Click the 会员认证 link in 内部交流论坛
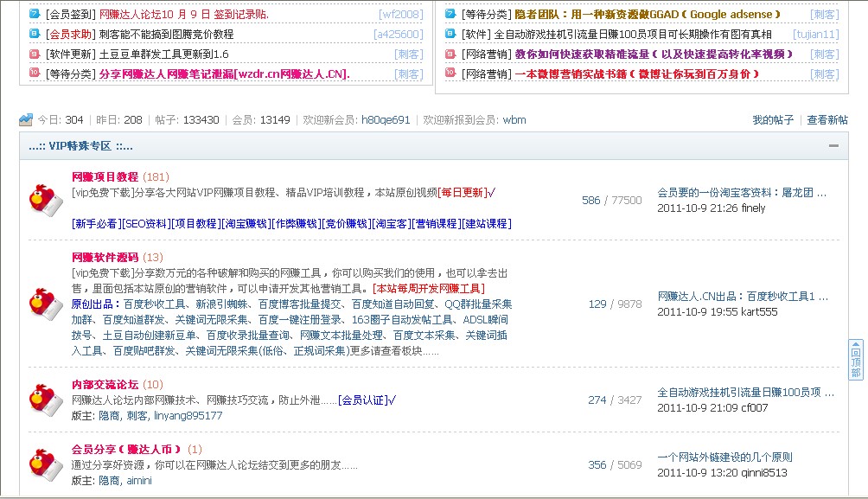The width and height of the screenshot is (868, 499). coord(363,400)
